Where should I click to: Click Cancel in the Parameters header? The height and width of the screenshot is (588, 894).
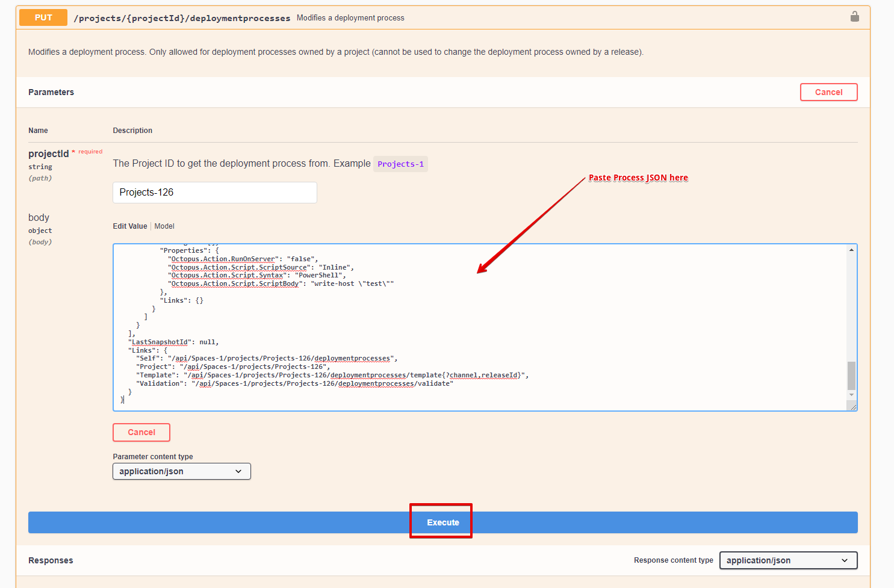pos(828,91)
